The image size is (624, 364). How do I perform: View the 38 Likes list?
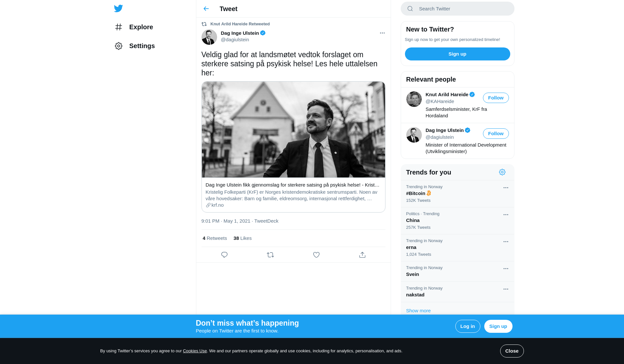(242, 238)
